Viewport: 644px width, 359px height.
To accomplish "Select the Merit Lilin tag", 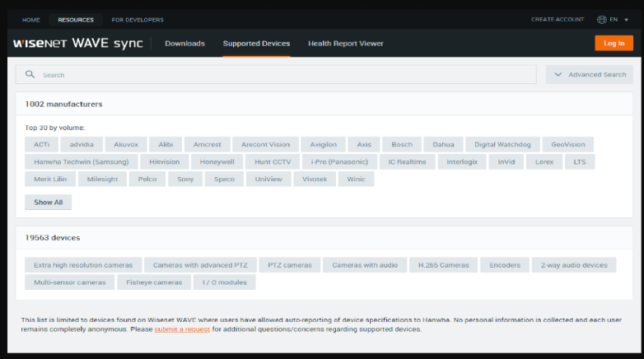I will point(50,179).
